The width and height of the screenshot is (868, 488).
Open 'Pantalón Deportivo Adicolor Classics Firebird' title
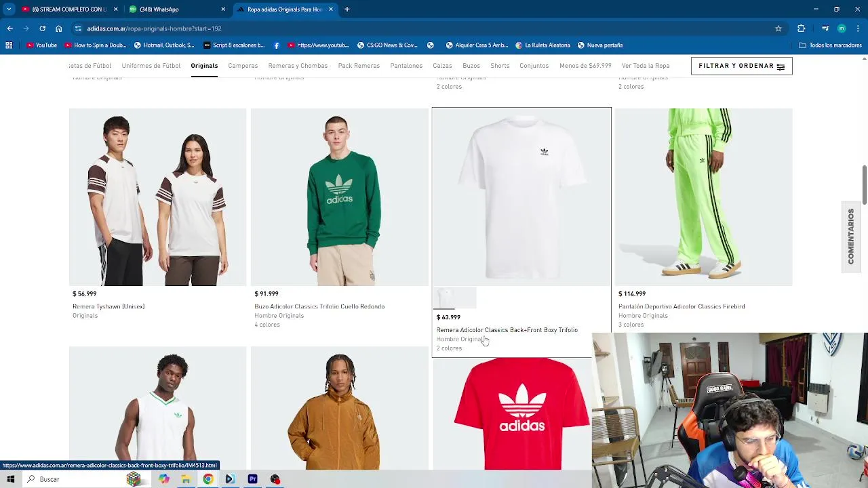(x=682, y=306)
